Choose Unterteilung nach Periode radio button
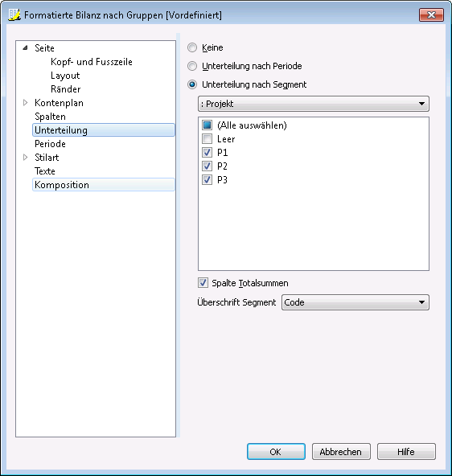This screenshot has width=452, height=476. [192, 66]
